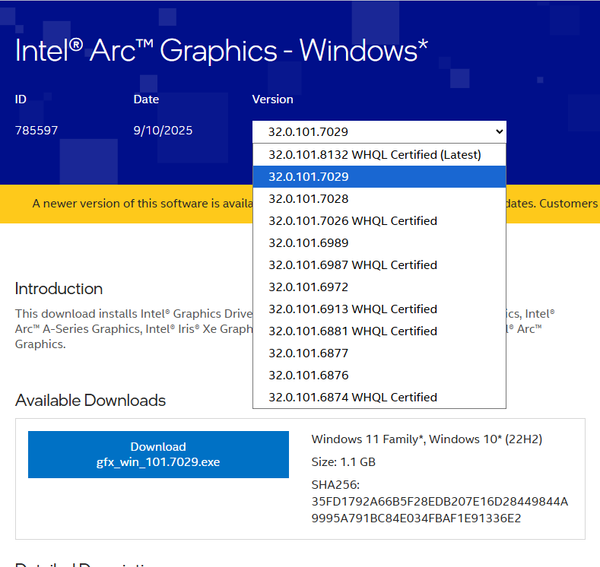
Task: Click the Download gfx_win_101.7029.exe button
Action: pos(158,455)
